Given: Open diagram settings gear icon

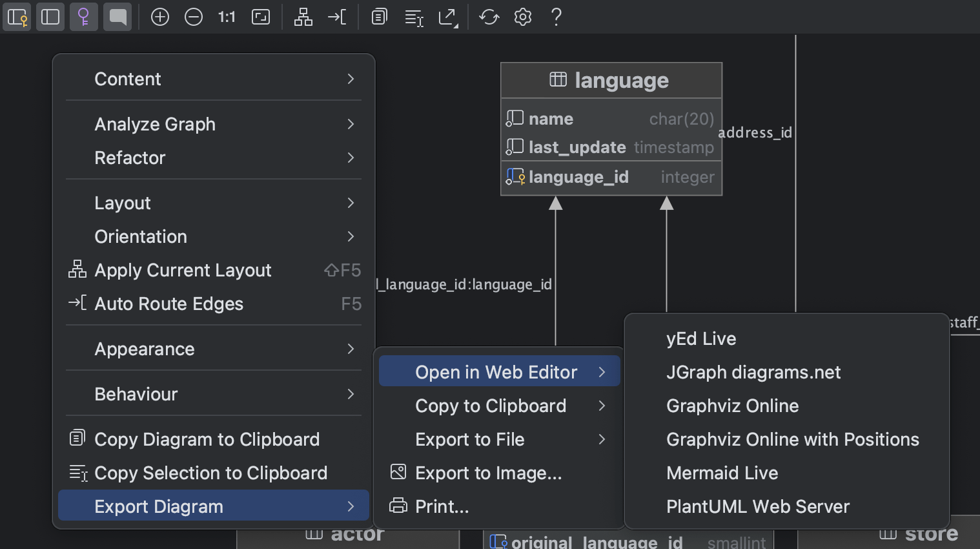Looking at the screenshot, I should [x=522, y=17].
